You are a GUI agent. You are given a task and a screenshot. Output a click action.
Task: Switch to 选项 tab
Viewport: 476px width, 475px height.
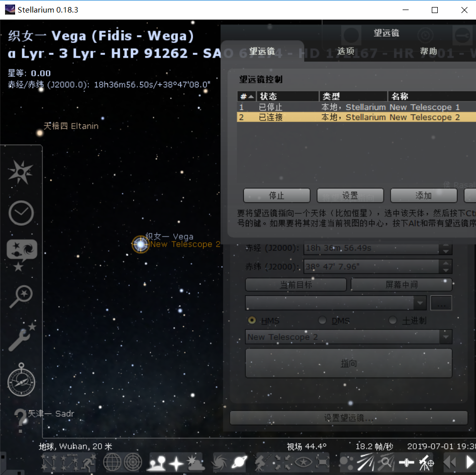tap(346, 51)
